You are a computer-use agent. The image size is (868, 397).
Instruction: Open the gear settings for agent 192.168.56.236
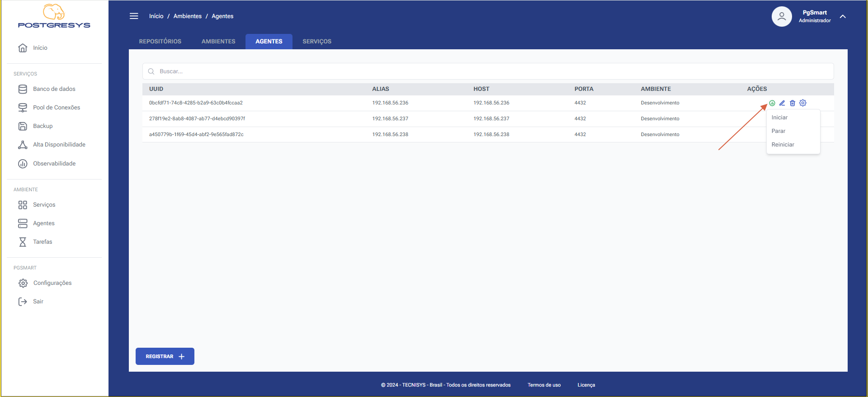coord(803,103)
